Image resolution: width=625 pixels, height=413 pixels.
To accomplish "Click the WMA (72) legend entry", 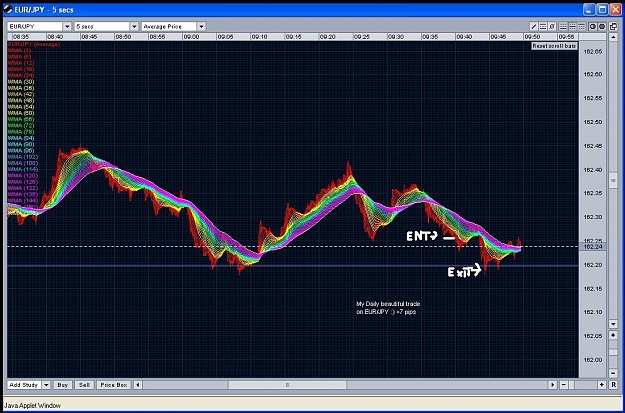I will 21,126.
